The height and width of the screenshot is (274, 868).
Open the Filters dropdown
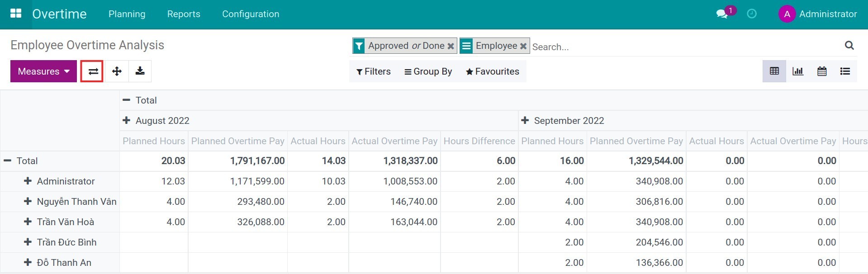pos(374,71)
